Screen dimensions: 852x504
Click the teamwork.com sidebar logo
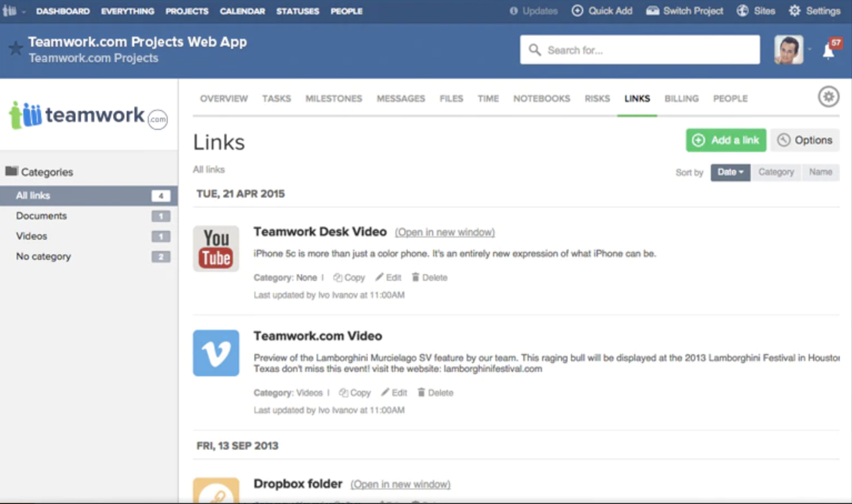(x=88, y=115)
